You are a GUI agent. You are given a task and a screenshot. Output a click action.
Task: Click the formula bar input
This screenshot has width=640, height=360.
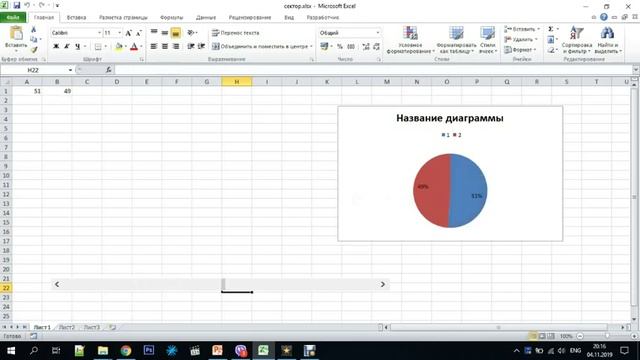[x=373, y=70]
